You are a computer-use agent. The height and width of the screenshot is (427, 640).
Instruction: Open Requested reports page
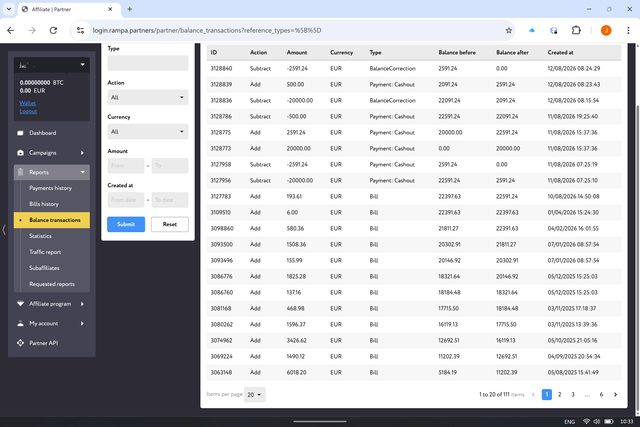click(x=52, y=284)
